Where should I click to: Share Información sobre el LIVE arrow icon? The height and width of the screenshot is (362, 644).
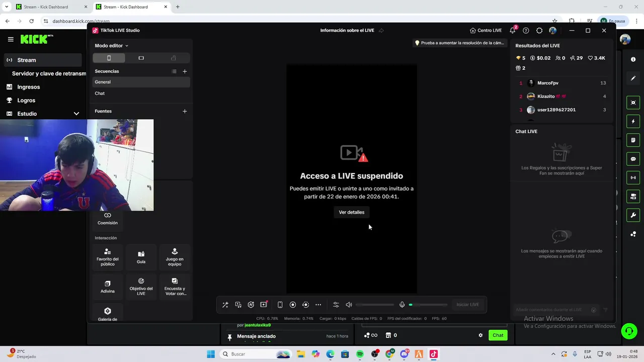(x=381, y=30)
